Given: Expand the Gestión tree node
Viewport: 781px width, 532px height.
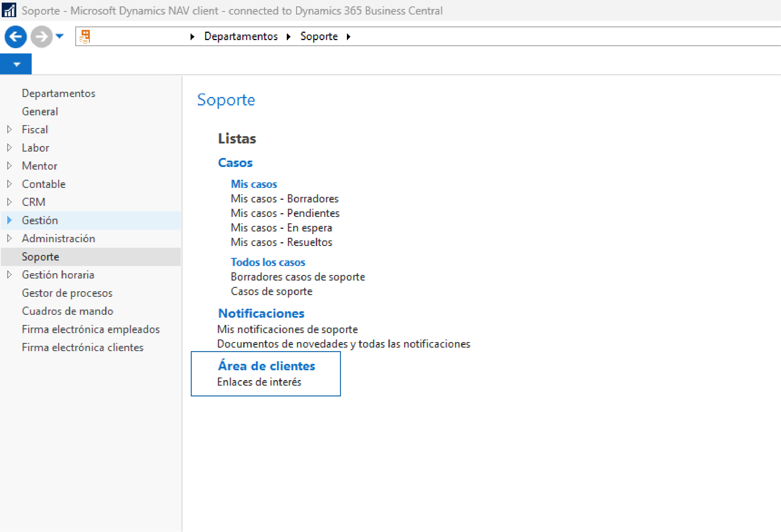Looking at the screenshot, I should pyautogui.click(x=9, y=220).
